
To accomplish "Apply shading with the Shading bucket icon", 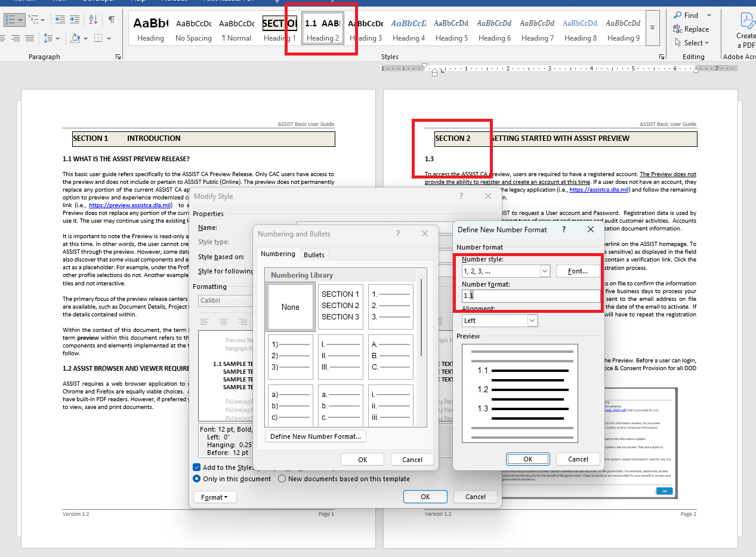I will [x=76, y=38].
